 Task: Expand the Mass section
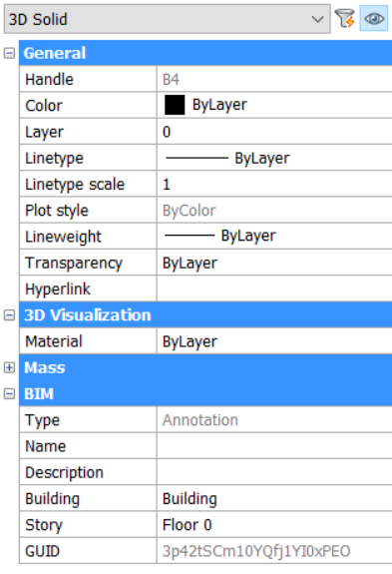[x=10, y=367]
